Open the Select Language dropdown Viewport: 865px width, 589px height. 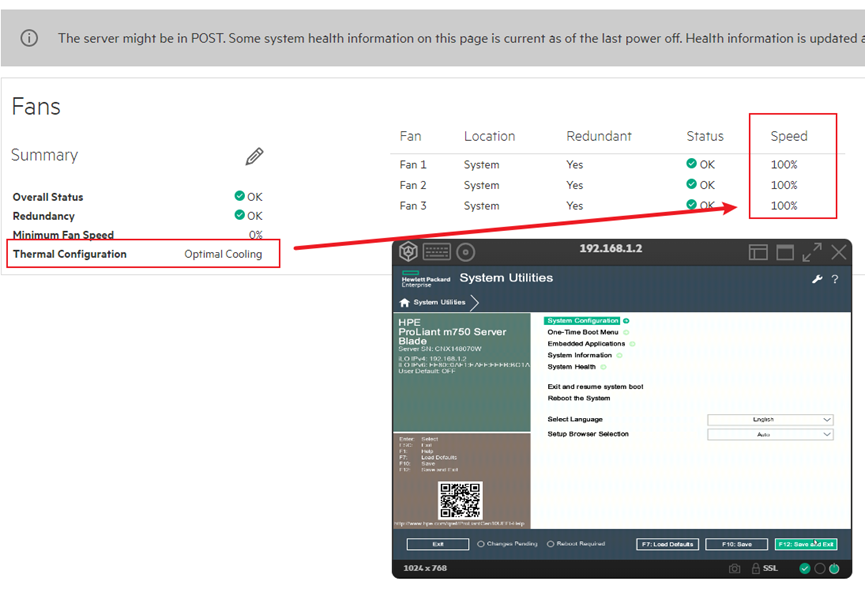tap(770, 420)
